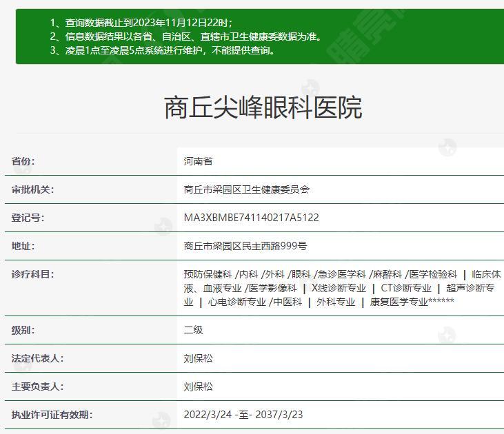Click the 诊疗科目 label
The width and height of the screenshot is (504, 434).
tap(33, 274)
